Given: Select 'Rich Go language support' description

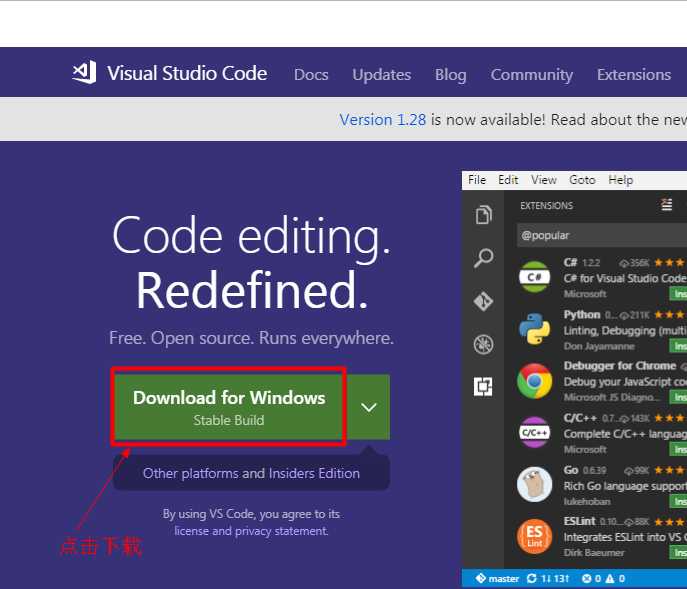Looking at the screenshot, I should coord(625,486).
